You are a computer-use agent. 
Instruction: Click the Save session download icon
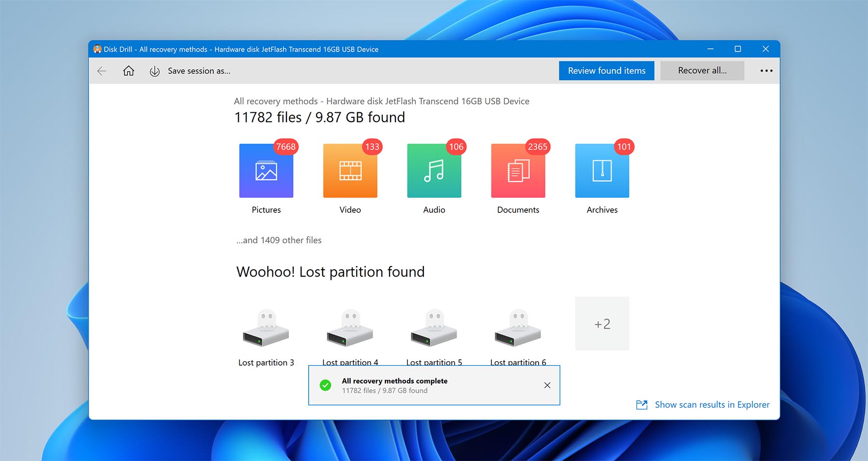pos(154,71)
